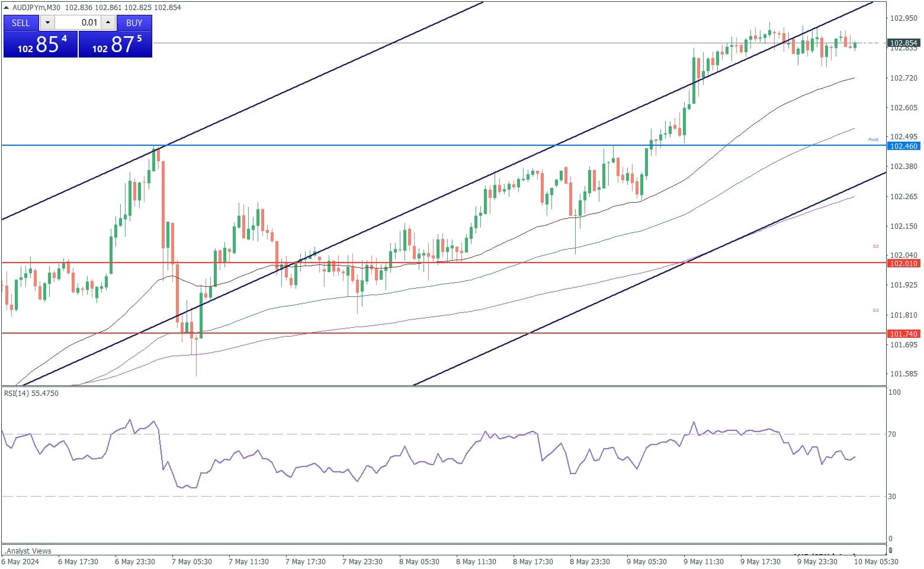
Task: Click the 0.01 volume input field
Action: (78, 23)
